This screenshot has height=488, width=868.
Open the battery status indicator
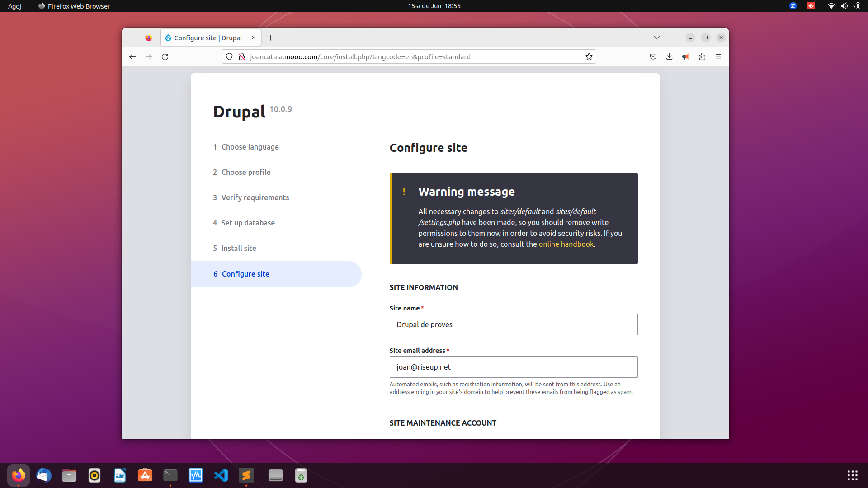[x=857, y=6]
